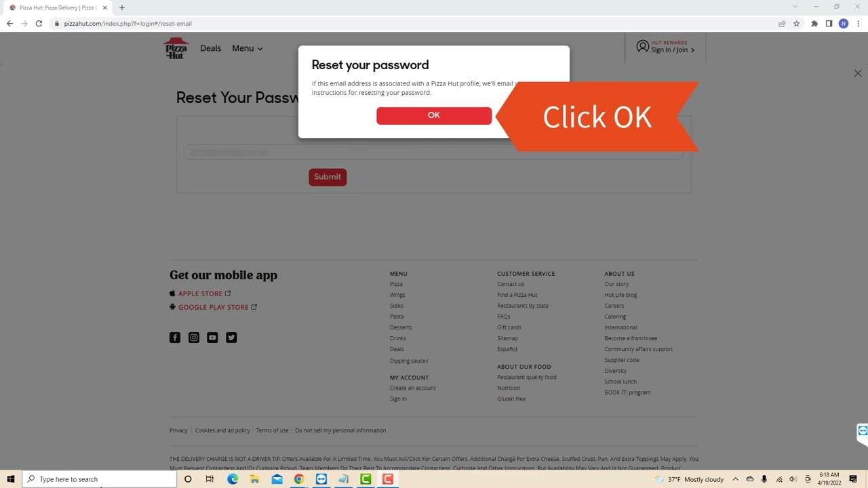The width and height of the screenshot is (868, 488).
Task: Open Pizza Hut Twitter icon
Action: pyautogui.click(x=231, y=338)
